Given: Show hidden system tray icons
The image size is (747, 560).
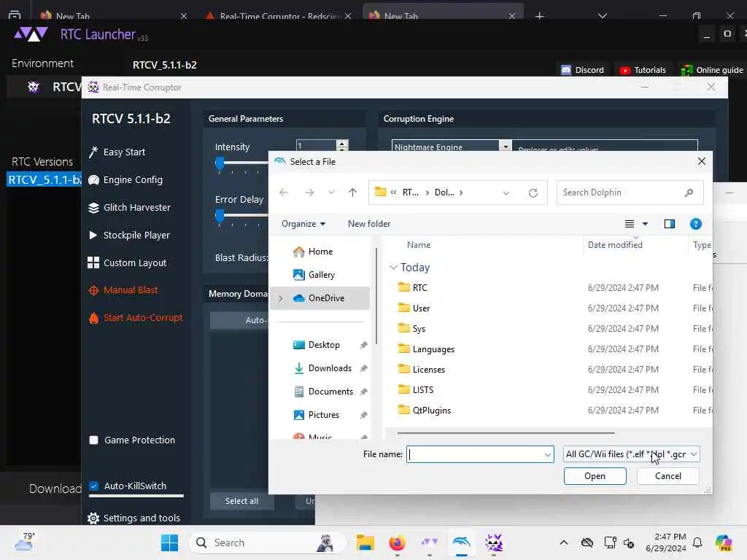Looking at the screenshot, I should point(564,542).
